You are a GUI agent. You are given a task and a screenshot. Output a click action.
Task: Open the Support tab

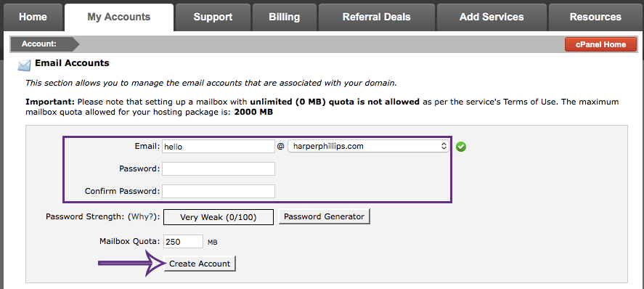coord(213,17)
